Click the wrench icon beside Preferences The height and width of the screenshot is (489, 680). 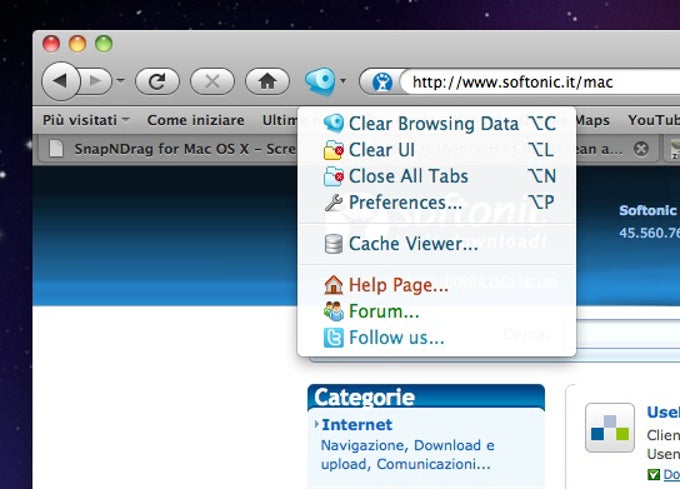(x=333, y=202)
